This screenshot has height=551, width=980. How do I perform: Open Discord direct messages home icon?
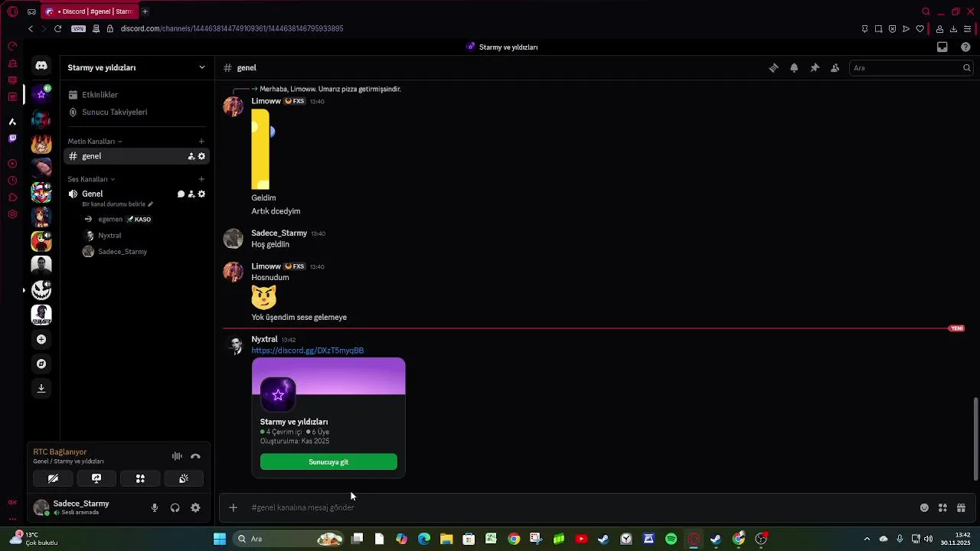[x=41, y=67]
